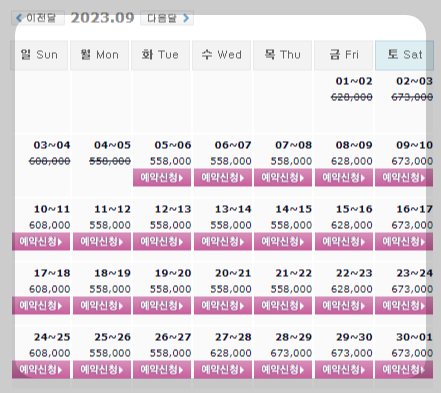Select the Sat column header
441x393 pixels.
point(404,55)
